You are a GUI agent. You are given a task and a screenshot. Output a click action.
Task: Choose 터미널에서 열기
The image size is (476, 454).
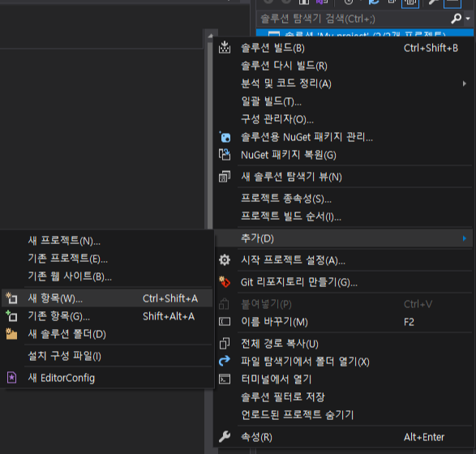click(343, 379)
